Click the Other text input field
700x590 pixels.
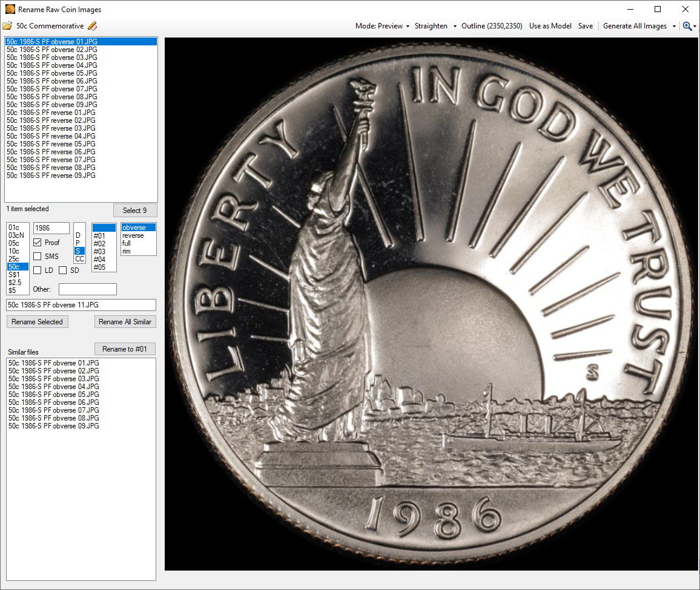(x=87, y=289)
